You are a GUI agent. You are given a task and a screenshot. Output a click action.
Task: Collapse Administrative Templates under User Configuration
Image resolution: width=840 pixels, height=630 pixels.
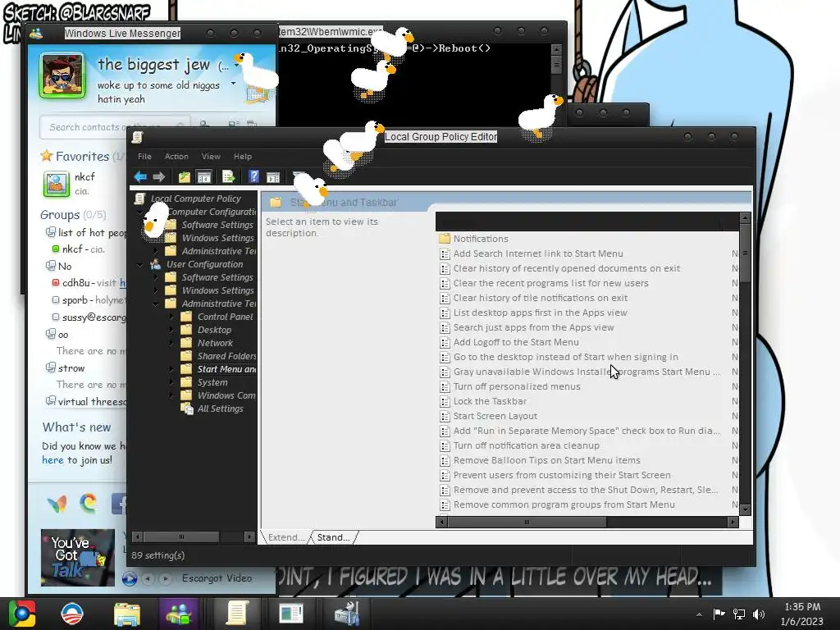(156, 304)
